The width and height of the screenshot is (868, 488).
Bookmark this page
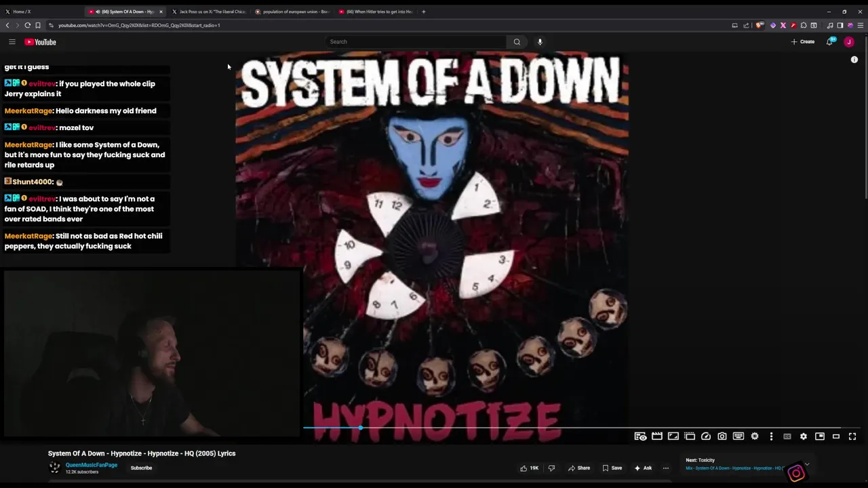pos(38,25)
